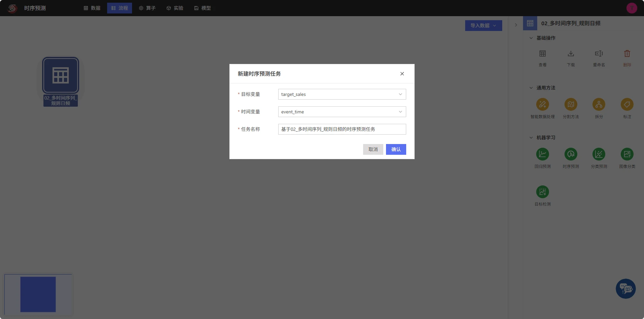The width and height of the screenshot is (644, 319).
Task: Click the 标注 tag icon
Action: click(x=627, y=104)
